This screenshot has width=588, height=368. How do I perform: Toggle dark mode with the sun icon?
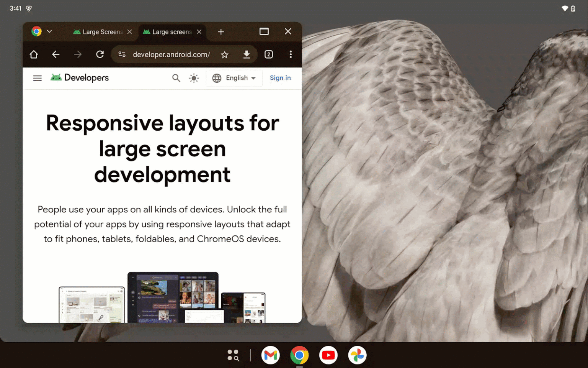point(194,78)
